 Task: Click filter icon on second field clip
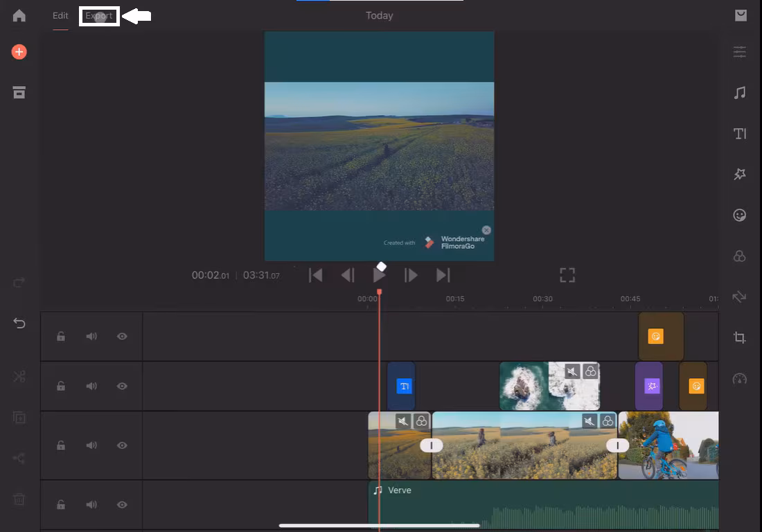click(608, 421)
